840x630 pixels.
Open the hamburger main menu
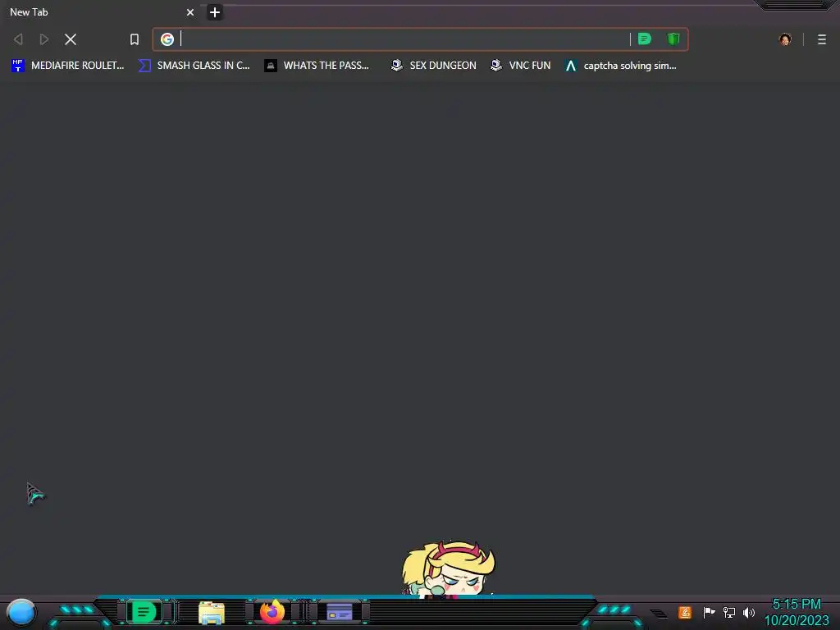click(822, 39)
